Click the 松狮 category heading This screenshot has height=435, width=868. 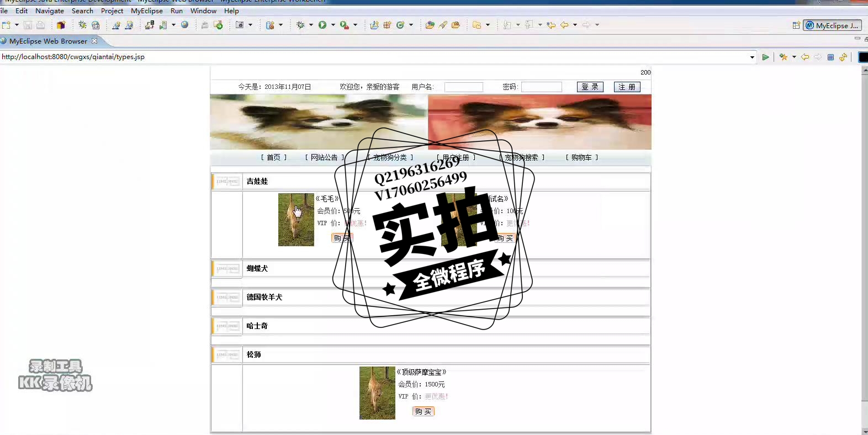(x=254, y=354)
